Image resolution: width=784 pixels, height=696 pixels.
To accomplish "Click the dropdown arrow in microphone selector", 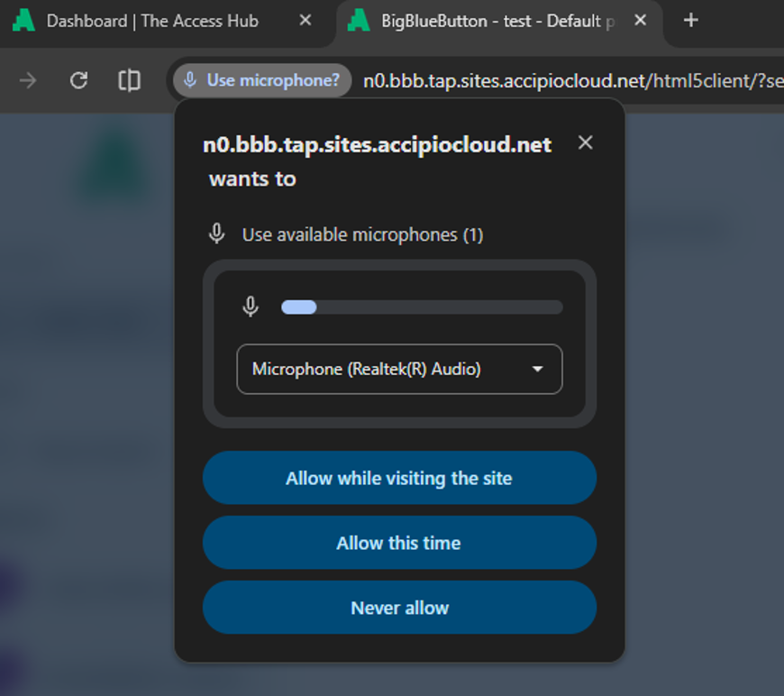I will tap(537, 370).
